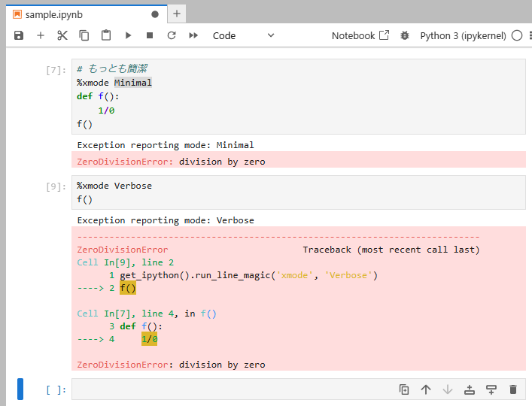
Task: Open notebook in Notebook interface link
Action: point(360,35)
